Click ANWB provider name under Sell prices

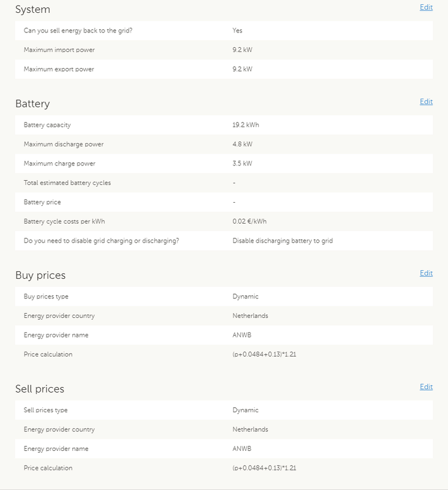point(243,449)
